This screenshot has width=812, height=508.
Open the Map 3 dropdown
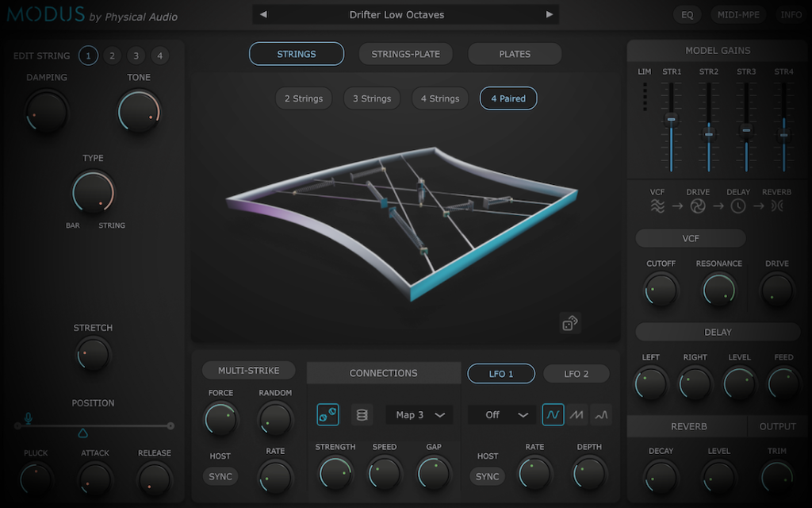[x=419, y=414]
